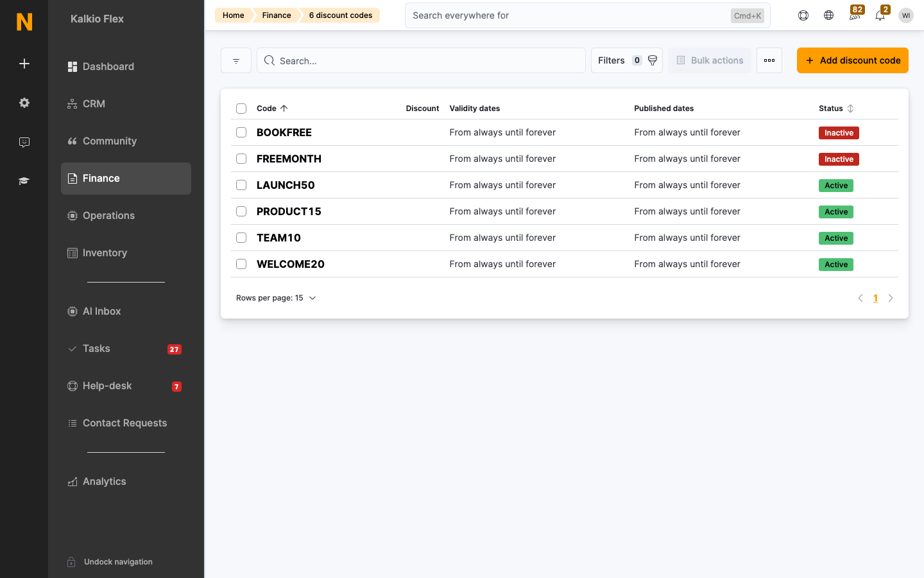Screen dimensions: 924x578
Task: Click the Bulk actions button
Action: point(710,60)
